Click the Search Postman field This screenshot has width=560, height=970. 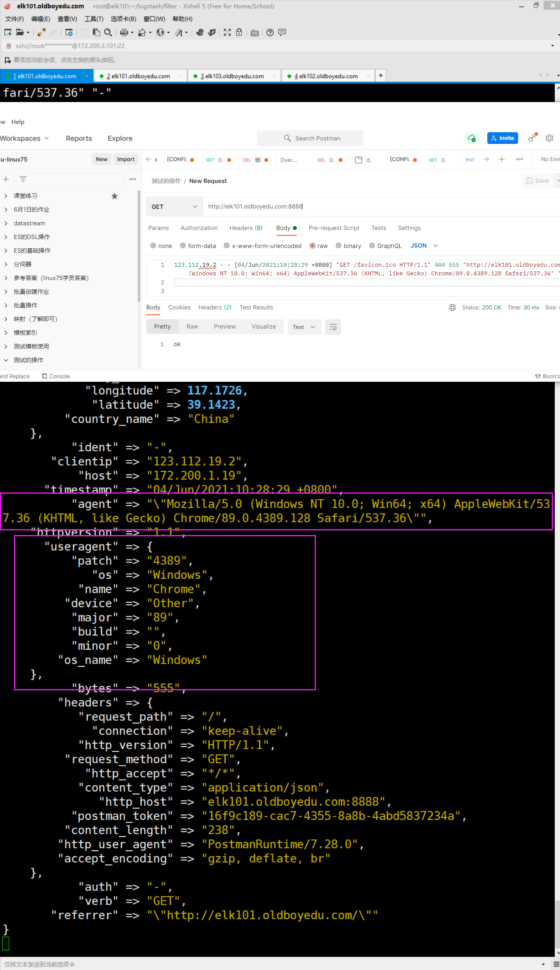pyautogui.click(x=310, y=138)
